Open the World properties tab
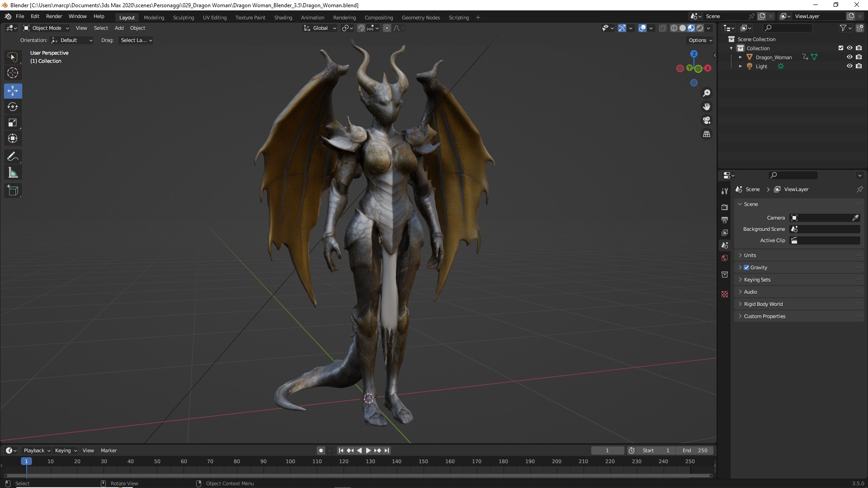The image size is (868, 488). tap(725, 258)
